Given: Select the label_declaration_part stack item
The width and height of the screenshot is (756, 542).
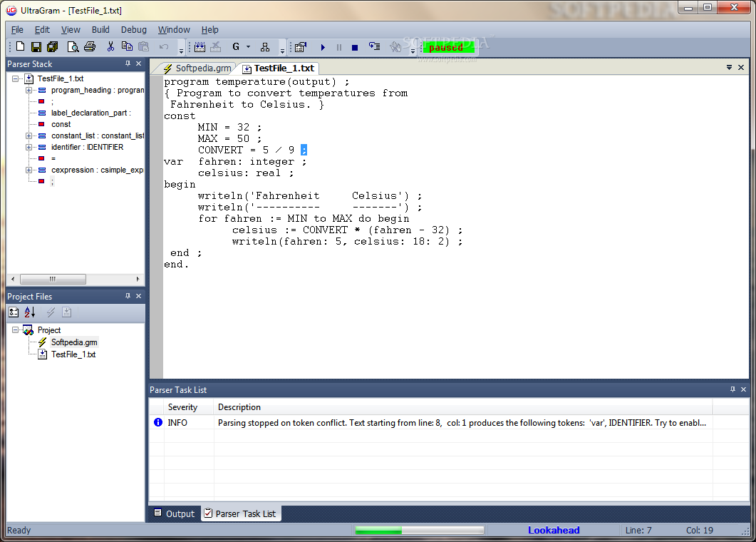Looking at the screenshot, I should [91, 113].
